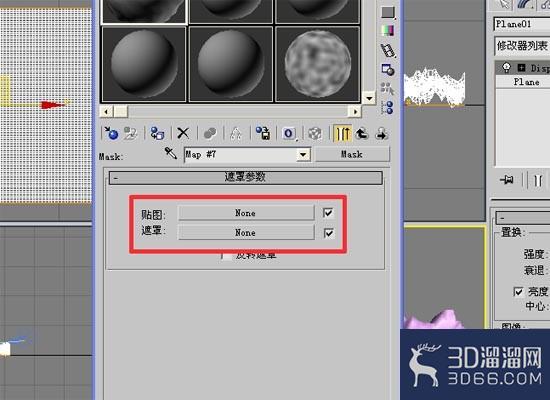550x400 pixels.
Task: Click the Select by Material icon
Action: click(x=387, y=88)
